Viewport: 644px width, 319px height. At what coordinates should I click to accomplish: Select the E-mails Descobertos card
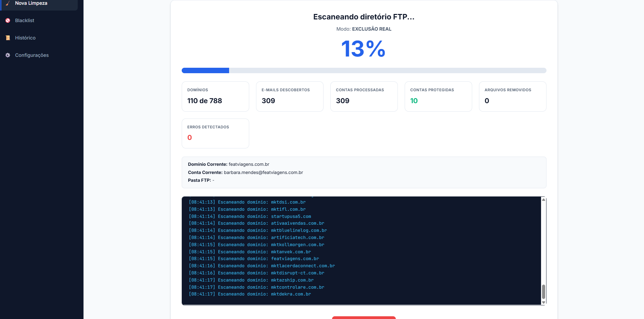290,96
